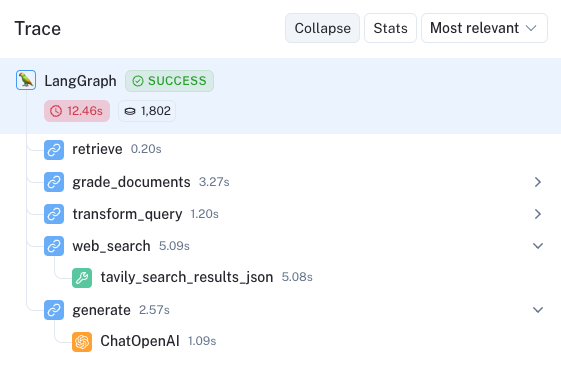Collapse the generate node chevron
This screenshot has height=367, width=561.
(x=538, y=310)
